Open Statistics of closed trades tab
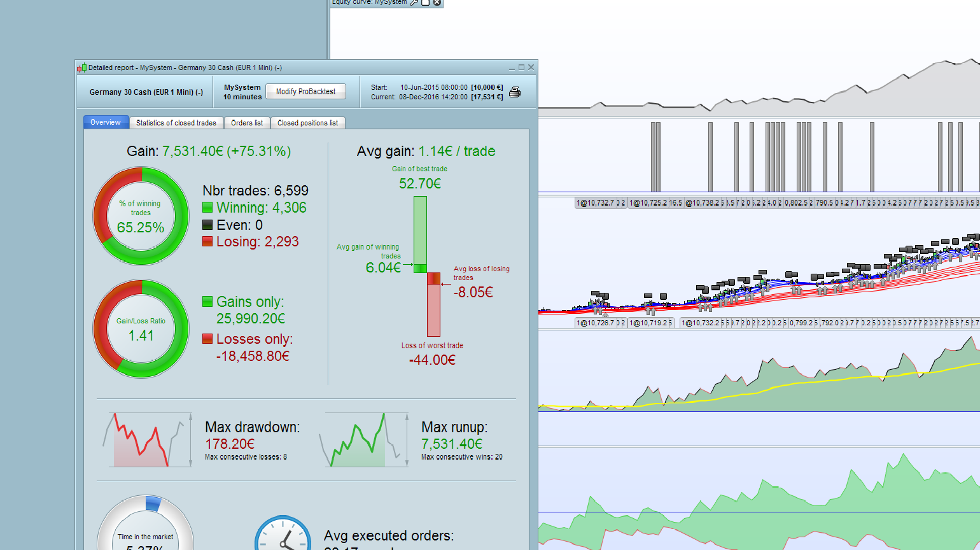 click(x=176, y=123)
